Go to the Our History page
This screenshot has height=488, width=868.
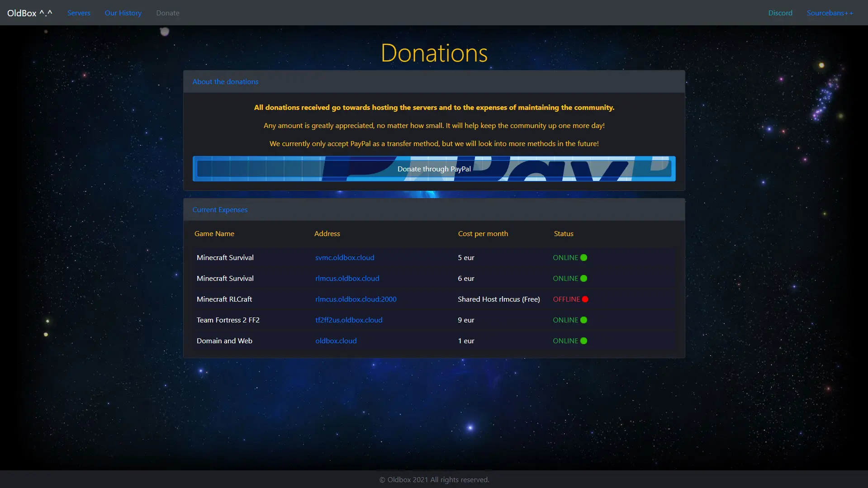(x=123, y=13)
